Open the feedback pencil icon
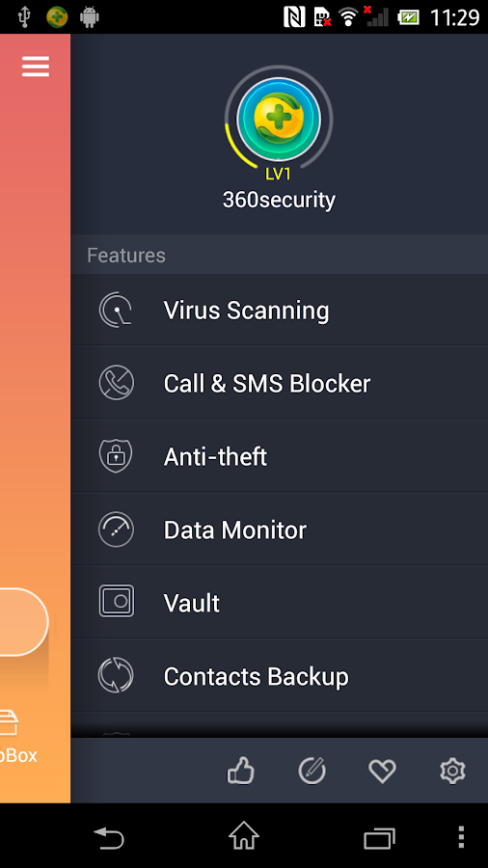Image resolution: width=488 pixels, height=868 pixels. click(x=312, y=771)
